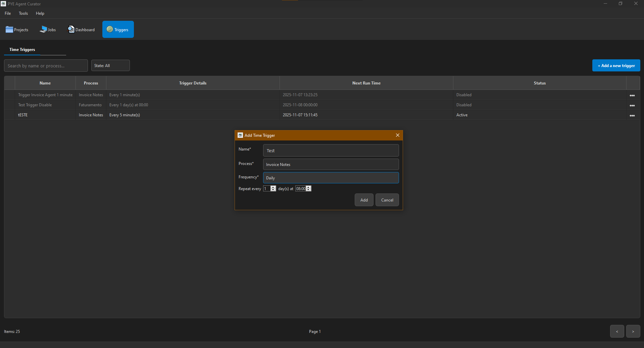Click the search by name or process field
Image resolution: width=644 pixels, height=348 pixels.
pos(46,65)
